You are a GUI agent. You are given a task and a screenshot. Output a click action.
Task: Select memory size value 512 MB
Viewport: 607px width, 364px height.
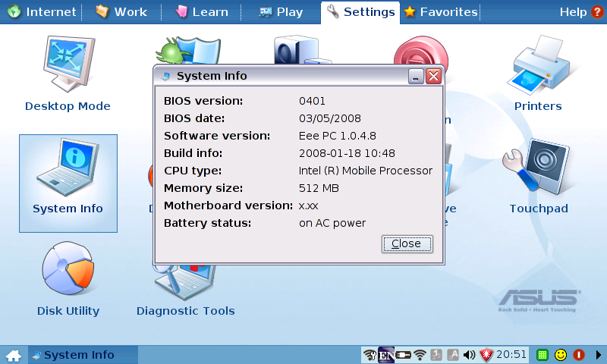coord(319,188)
